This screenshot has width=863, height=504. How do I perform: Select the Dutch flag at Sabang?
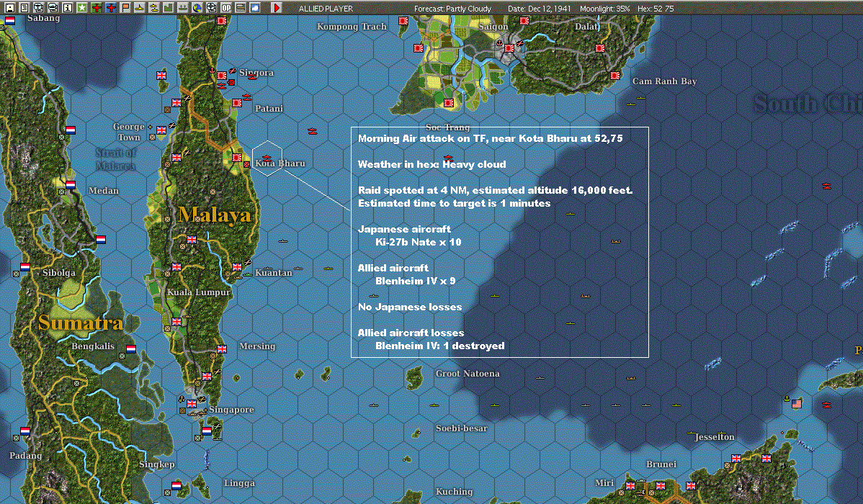[10, 21]
